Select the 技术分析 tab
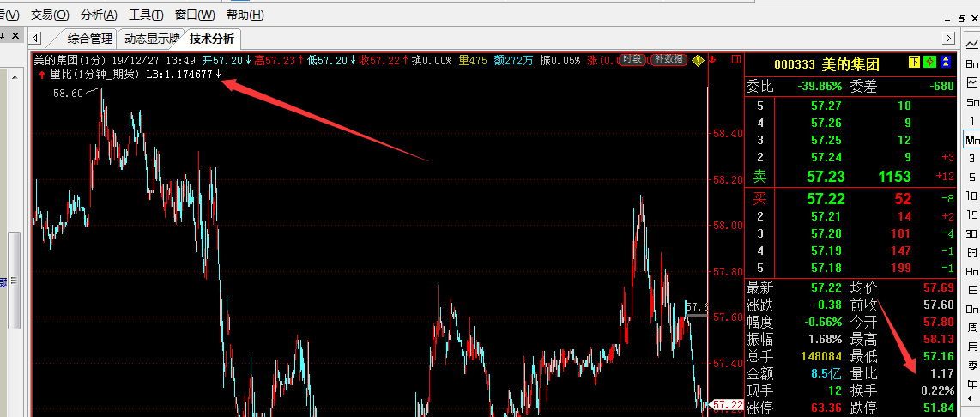 pyautogui.click(x=212, y=39)
